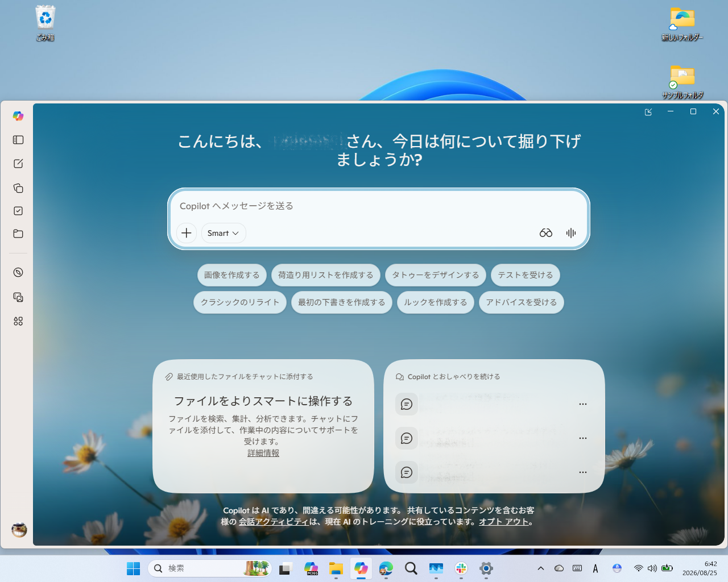Click the taskbar clock showing 6:42
The image size is (728, 582).
point(700,568)
